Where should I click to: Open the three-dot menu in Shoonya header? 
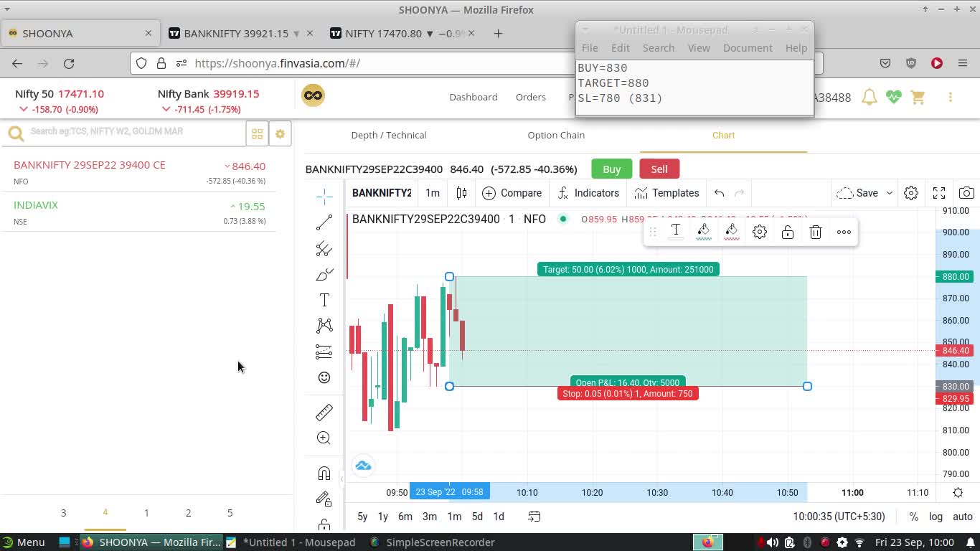[951, 97]
